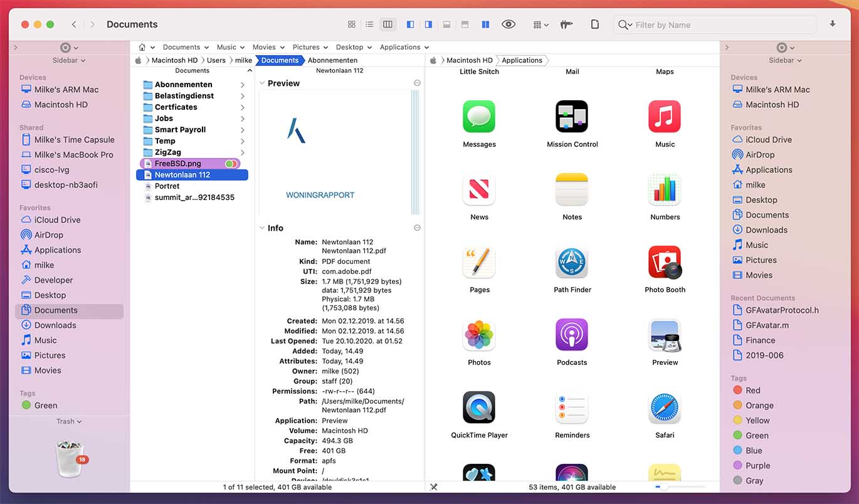
Task: Open GFAvatarProtocol.h recent document
Action: [x=782, y=310]
